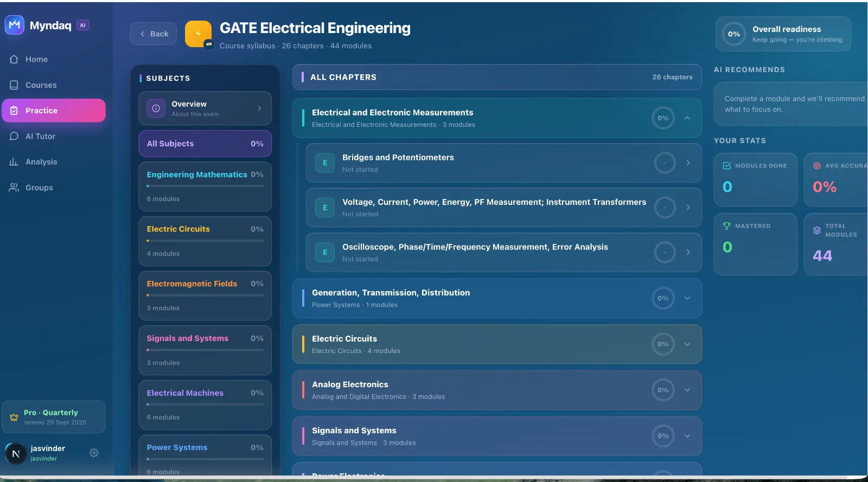Click the Avg Accuracy target icon
Screen dimensions: 868x482
point(816,166)
